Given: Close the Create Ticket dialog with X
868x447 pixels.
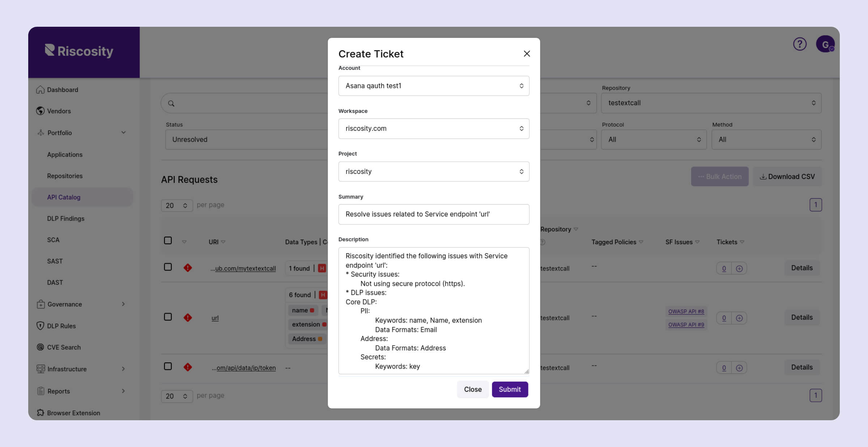Looking at the screenshot, I should [x=527, y=54].
